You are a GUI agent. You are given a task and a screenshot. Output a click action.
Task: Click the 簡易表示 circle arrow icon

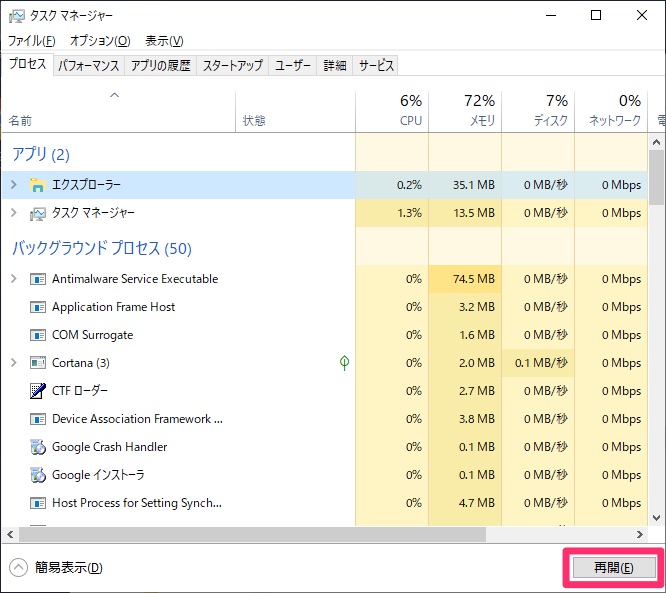coord(18,568)
